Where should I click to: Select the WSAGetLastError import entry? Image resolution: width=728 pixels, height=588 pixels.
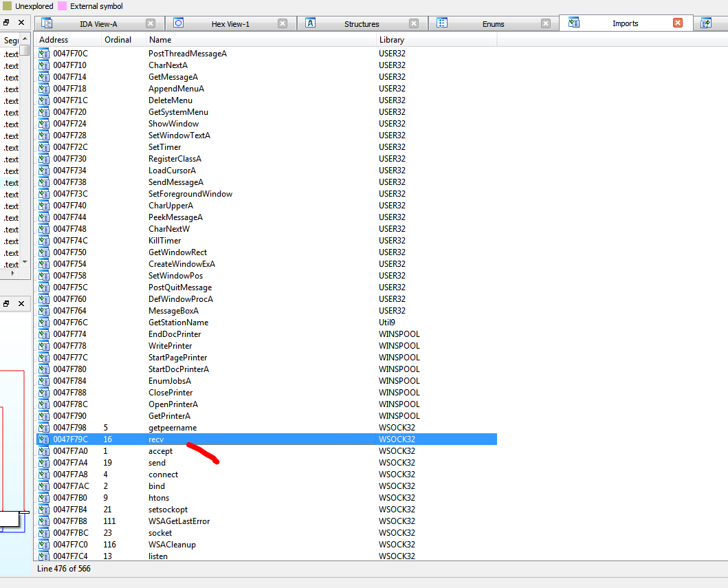click(x=179, y=521)
